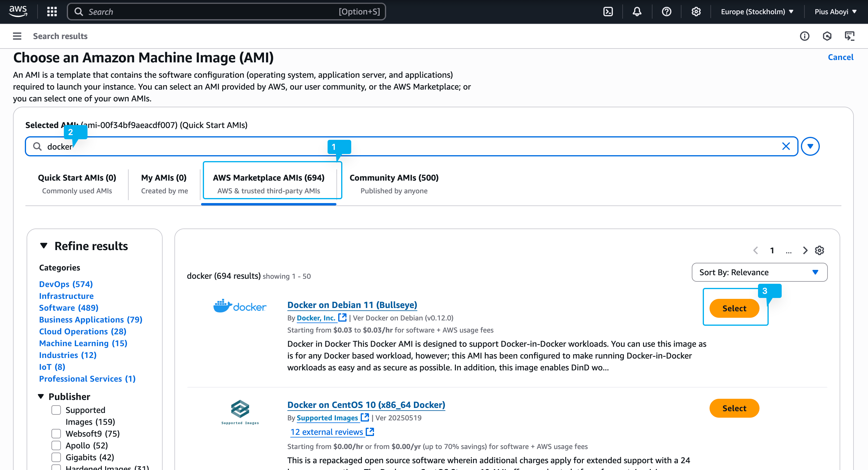Open the DevOps (574) category link

(x=66, y=284)
